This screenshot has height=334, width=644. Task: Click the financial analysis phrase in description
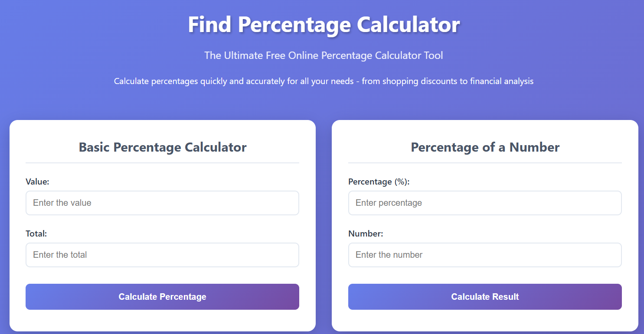click(502, 81)
